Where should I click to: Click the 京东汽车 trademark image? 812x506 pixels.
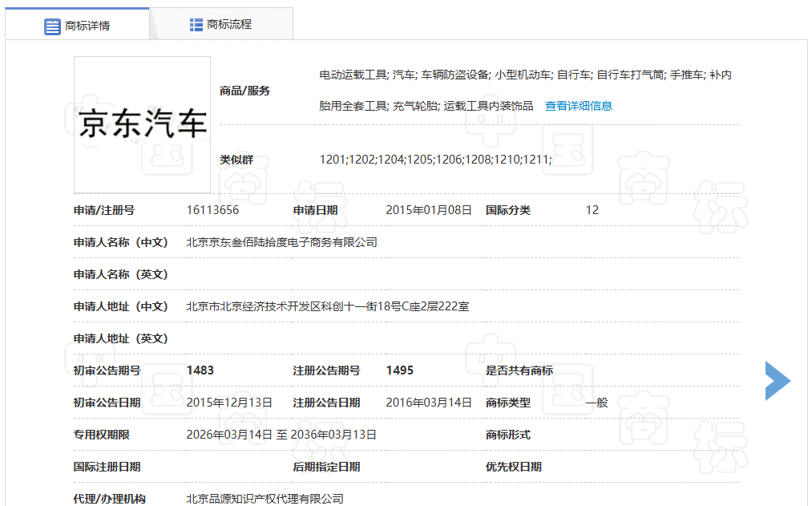pyautogui.click(x=143, y=124)
